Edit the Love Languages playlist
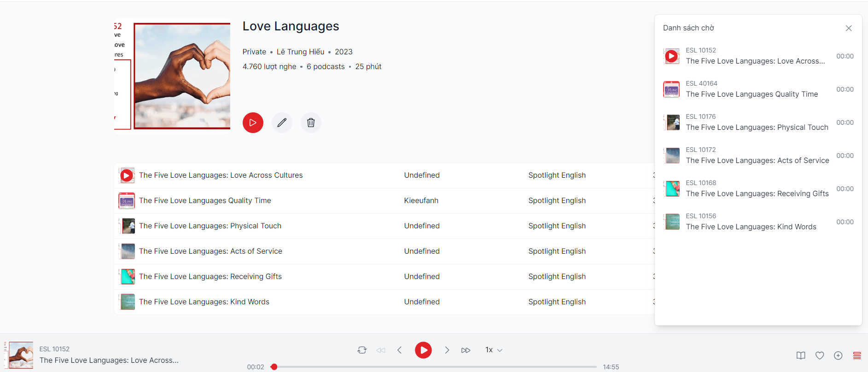 click(282, 122)
